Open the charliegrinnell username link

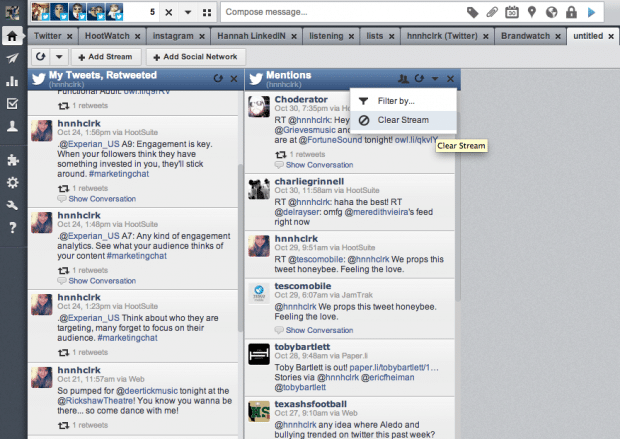309,182
